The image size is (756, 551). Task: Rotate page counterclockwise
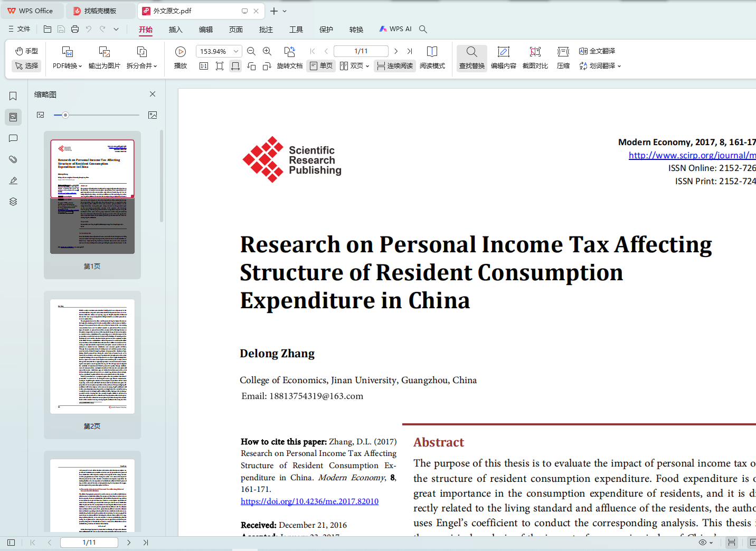251,66
